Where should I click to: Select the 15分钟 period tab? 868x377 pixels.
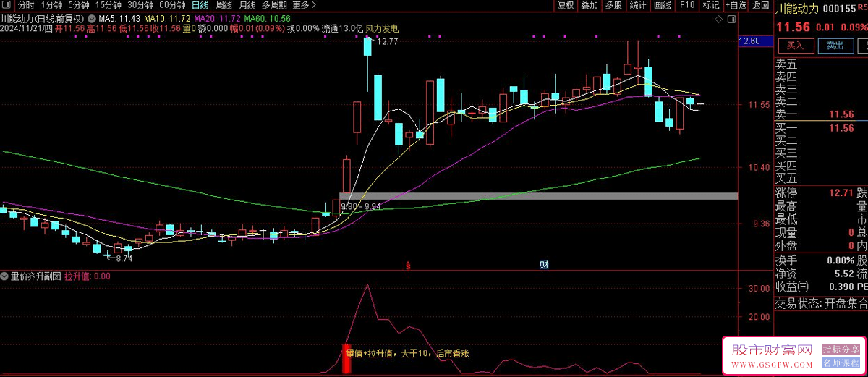click(x=109, y=5)
